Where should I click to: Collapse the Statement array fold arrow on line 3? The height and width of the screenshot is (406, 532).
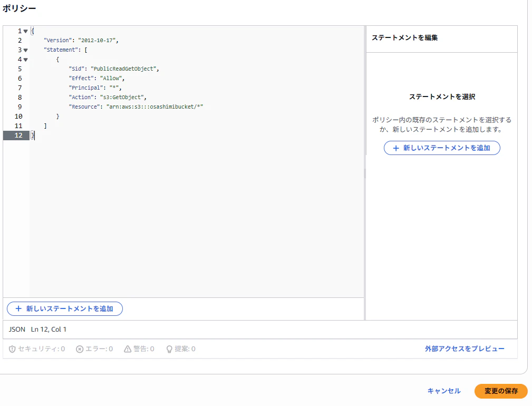click(26, 50)
